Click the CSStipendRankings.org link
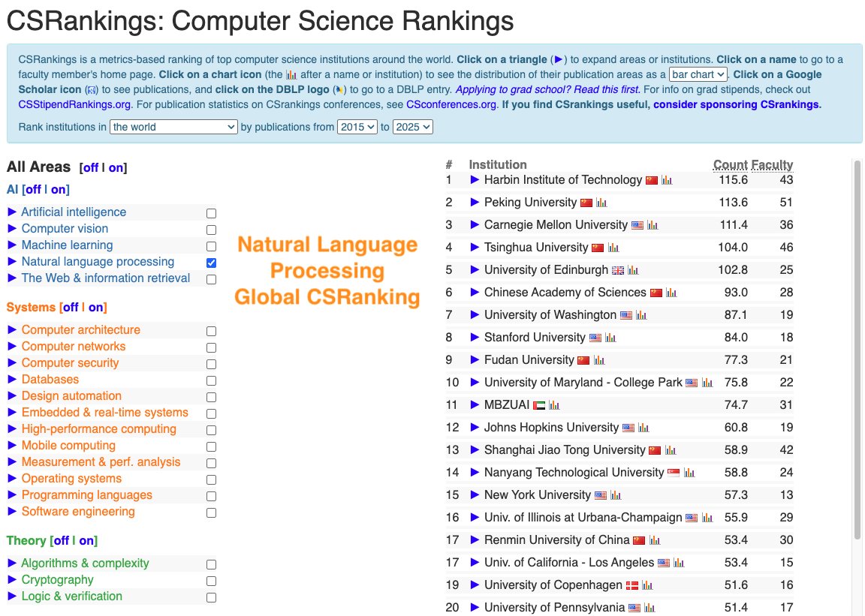 71,104
